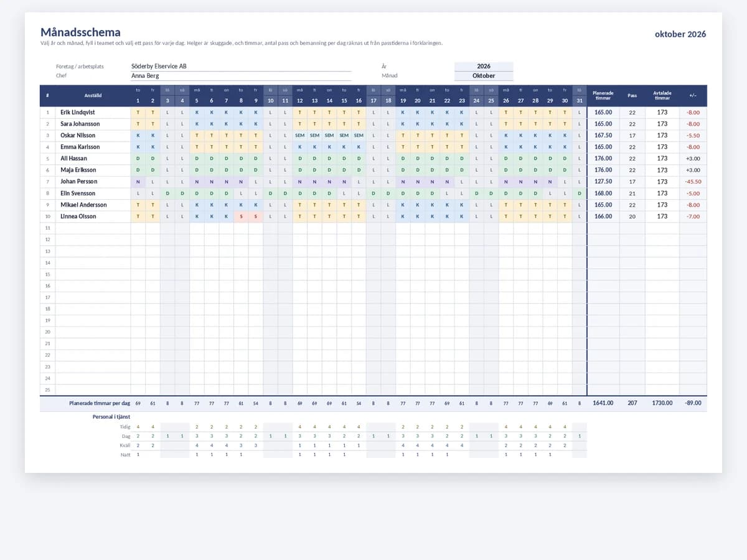Open the year cell showing 2026
The height and width of the screenshot is (560, 747).
point(484,66)
